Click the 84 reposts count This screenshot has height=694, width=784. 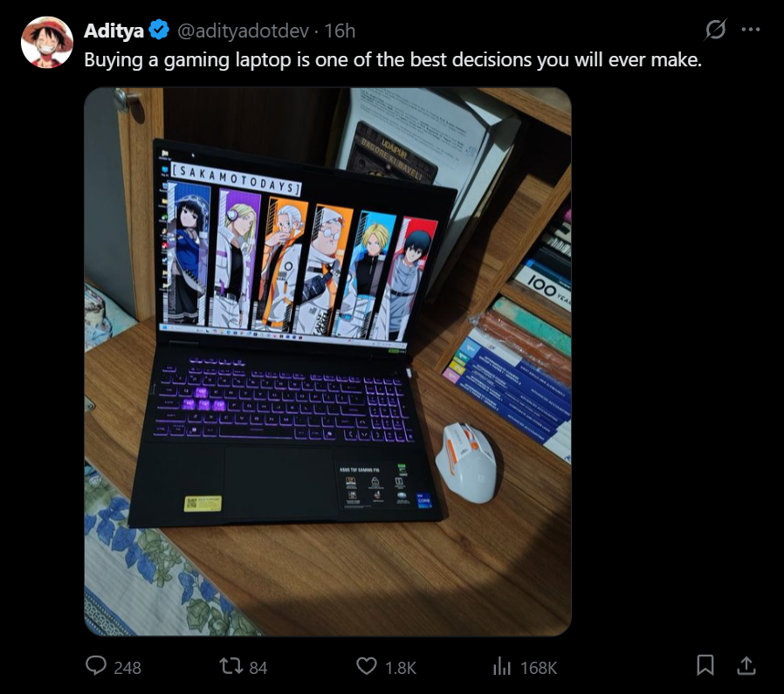(x=258, y=668)
